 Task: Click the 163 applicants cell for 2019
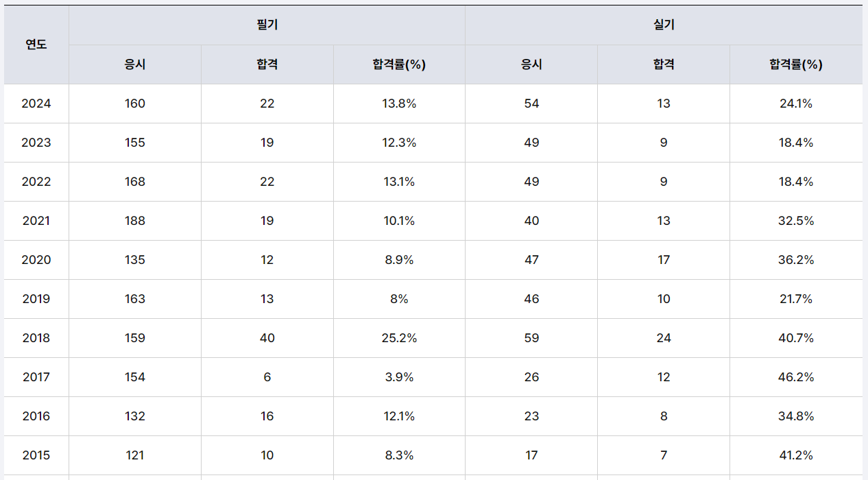tap(135, 299)
